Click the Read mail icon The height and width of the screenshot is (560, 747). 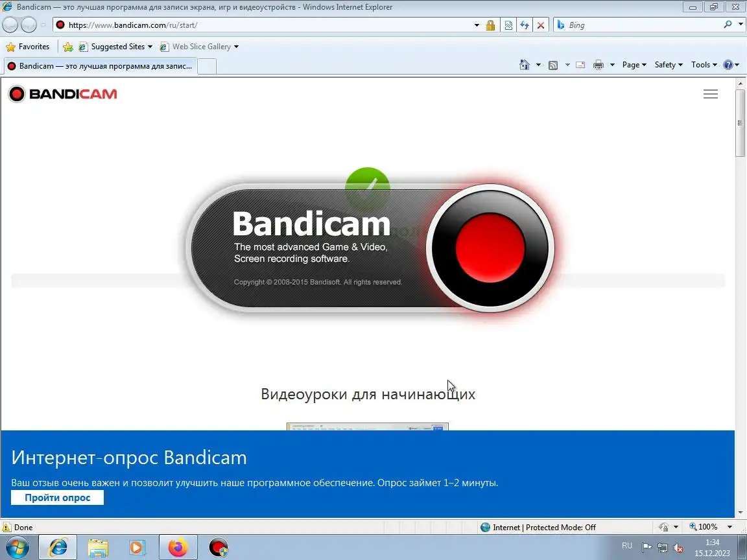(x=580, y=65)
